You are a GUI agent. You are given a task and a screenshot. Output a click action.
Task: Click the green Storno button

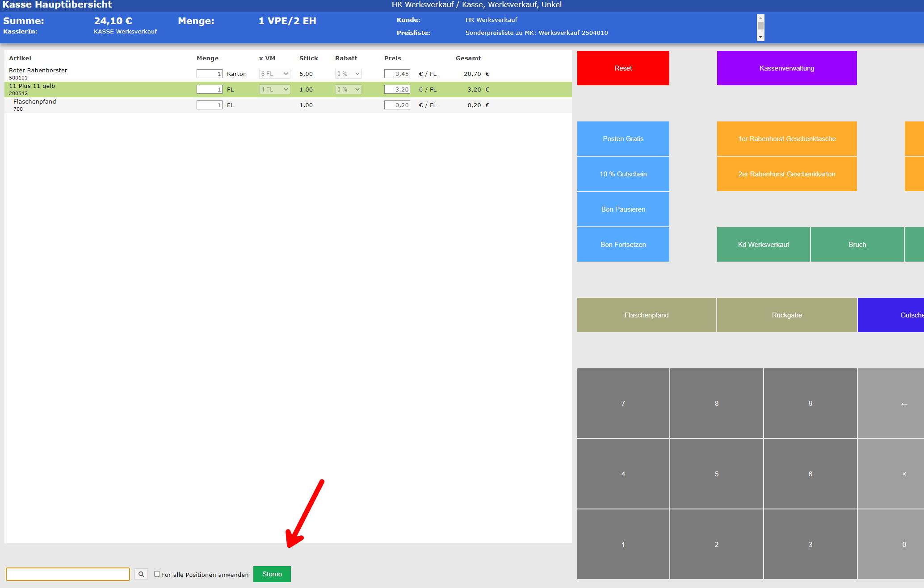(272, 574)
